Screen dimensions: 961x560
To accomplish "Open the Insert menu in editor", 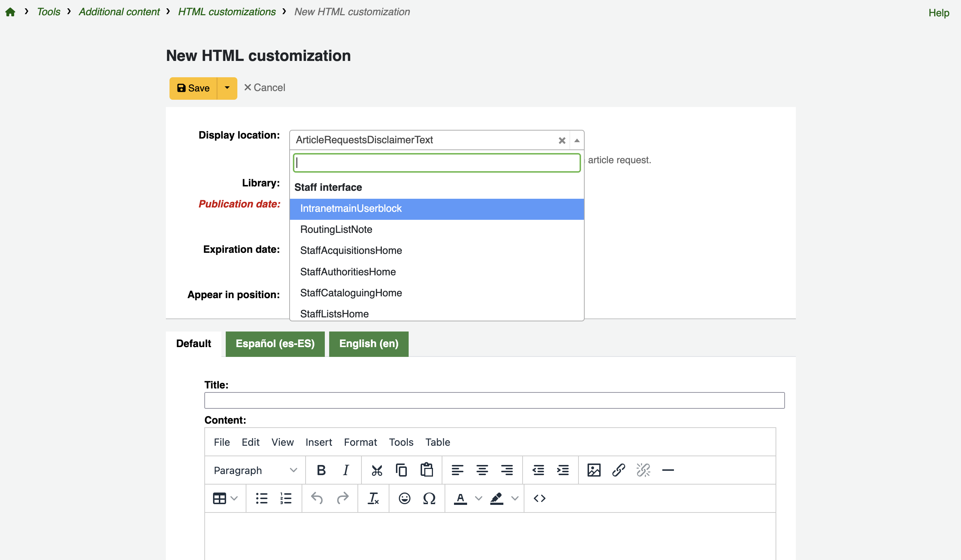I will point(318,442).
